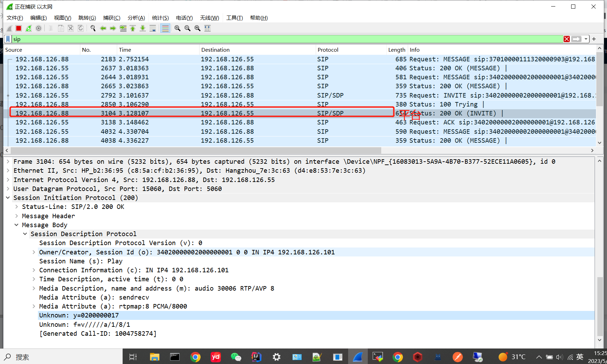
Task: Open the 电话(Y) menu
Action: tap(184, 18)
